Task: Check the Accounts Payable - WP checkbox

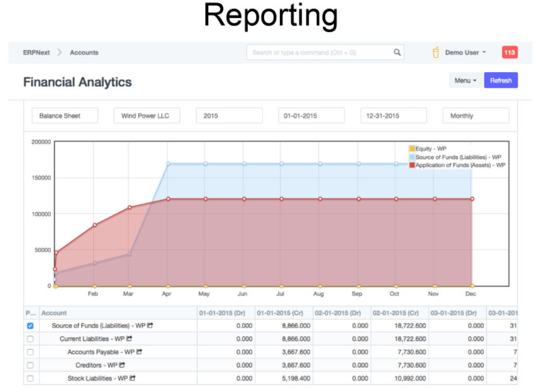Action: coord(30,352)
